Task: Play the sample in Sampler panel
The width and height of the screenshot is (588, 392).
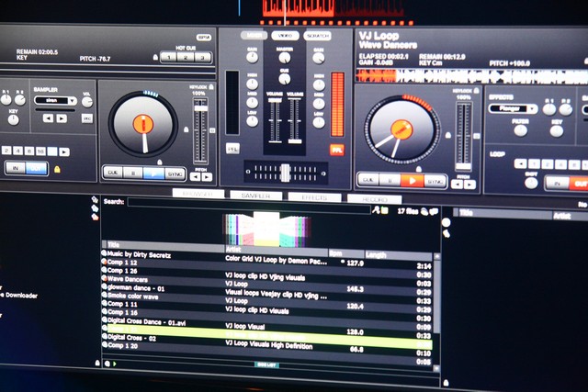Action: (x=62, y=118)
